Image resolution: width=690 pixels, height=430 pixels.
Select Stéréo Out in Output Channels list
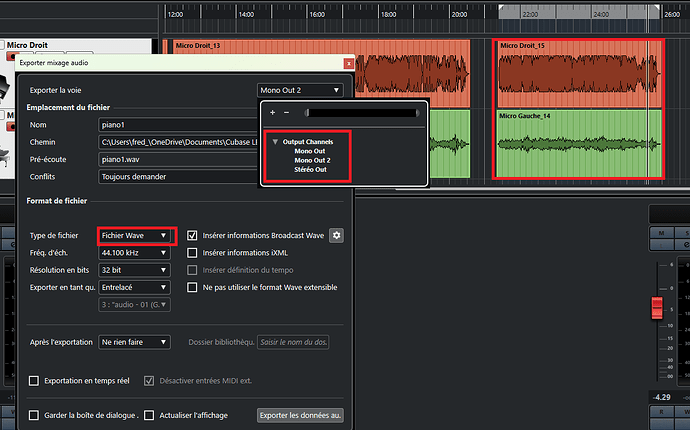pyautogui.click(x=310, y=169)
